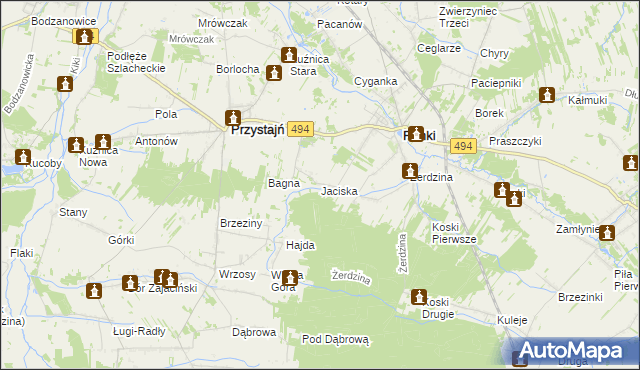
Task: Click the Chyry village label
Action: 494,53
